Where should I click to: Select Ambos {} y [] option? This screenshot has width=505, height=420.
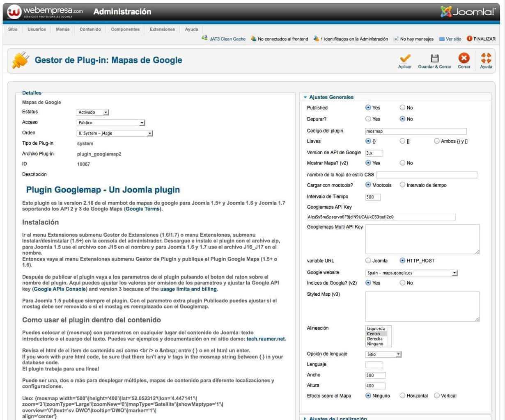tap(437, 141)
